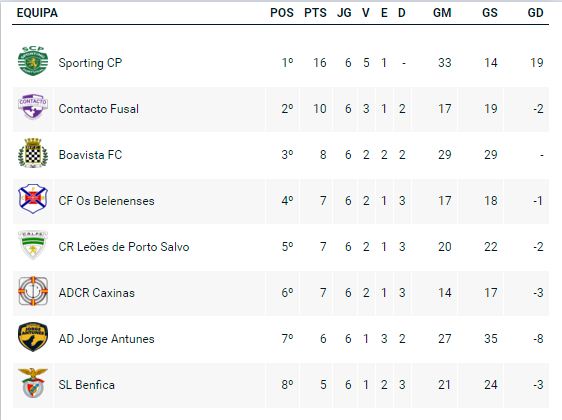Open the Sporting CP team name link
The width and height of the screenshot is (562, 420).
pos(90,63)
